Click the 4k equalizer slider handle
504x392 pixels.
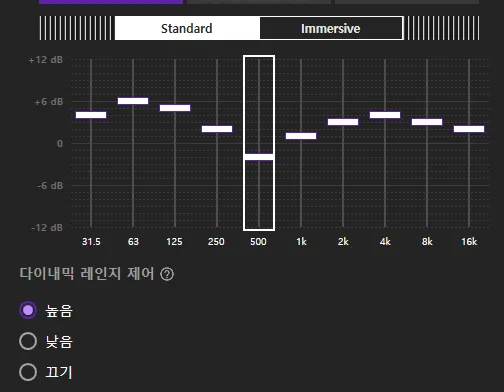(x=385, y=115)
